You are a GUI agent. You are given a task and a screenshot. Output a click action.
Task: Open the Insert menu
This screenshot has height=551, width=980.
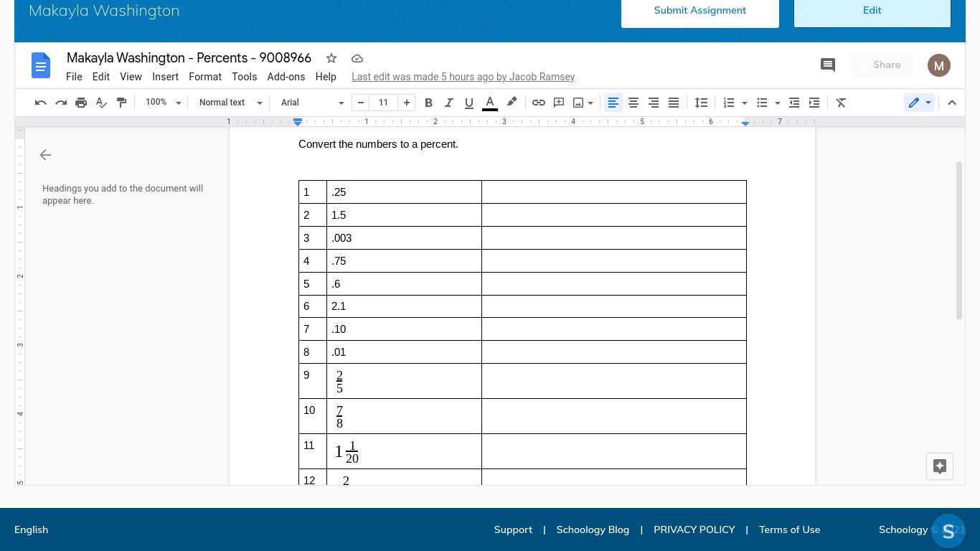[x=165, y=77]
